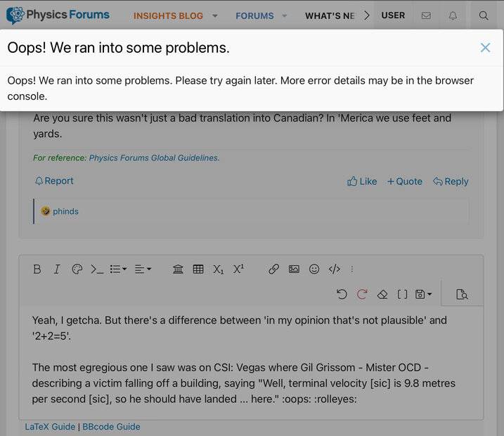Toggle BBCode mode with brackets icon
This screenshot has width=504, height=436.
click(x=403, y=294)
